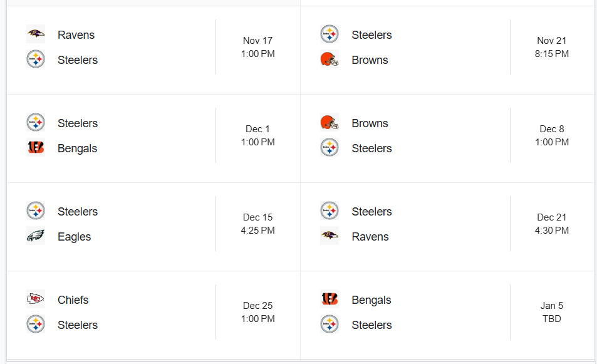Click the Bengals logo in Jan 5 game
This screenshot has height=364, width=597.
[x=330, y=299]
